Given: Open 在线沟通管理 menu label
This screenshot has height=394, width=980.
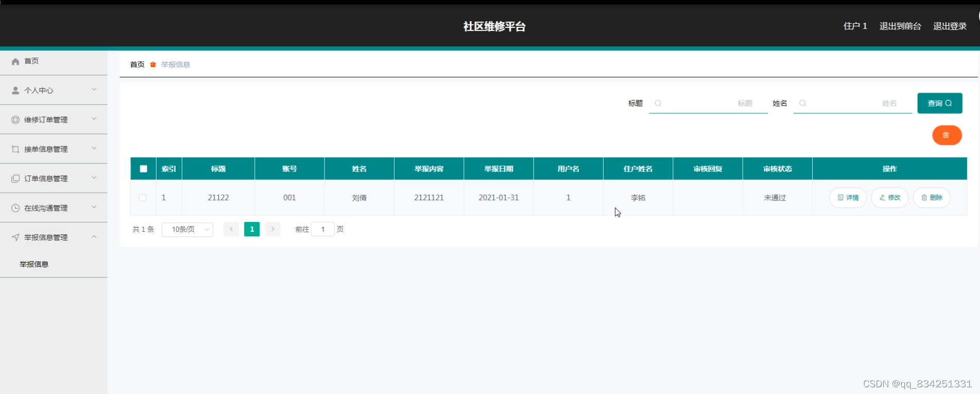Looking at the screenshot, I should click(x=46, y=208).
